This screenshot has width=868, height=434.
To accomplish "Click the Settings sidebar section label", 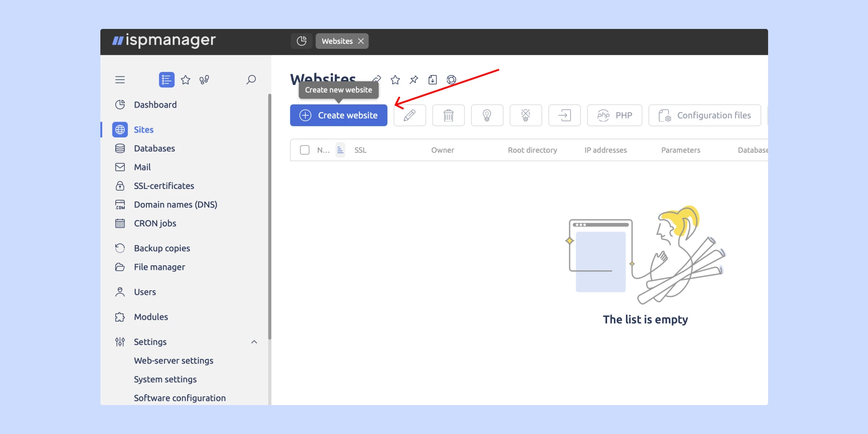I will click(x=150, y=342).
